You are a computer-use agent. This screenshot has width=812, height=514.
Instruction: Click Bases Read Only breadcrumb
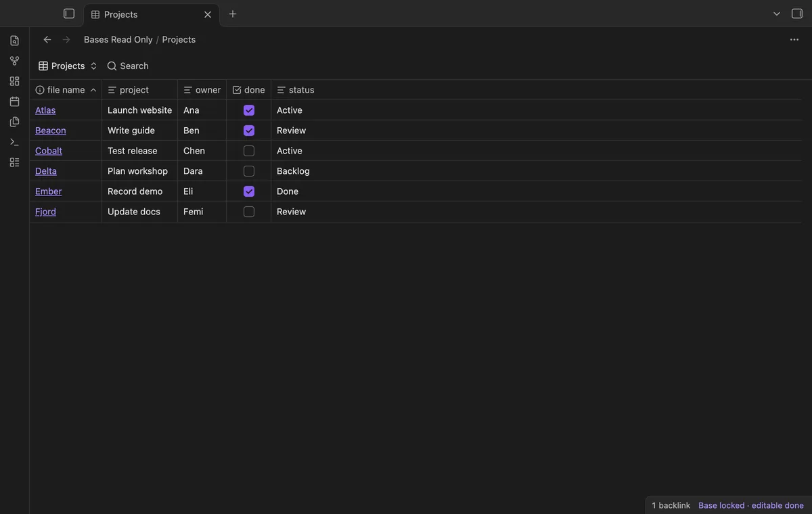coord(118,39)
